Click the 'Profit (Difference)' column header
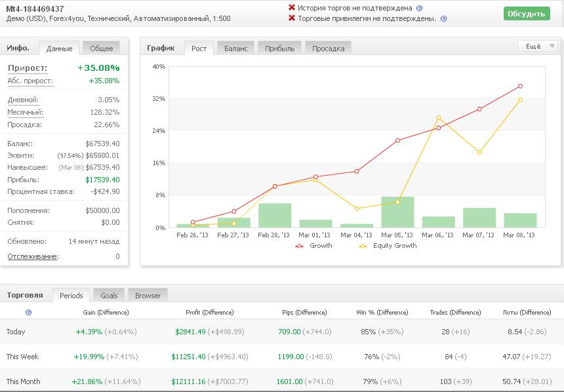564x392 pixels. 210,312
